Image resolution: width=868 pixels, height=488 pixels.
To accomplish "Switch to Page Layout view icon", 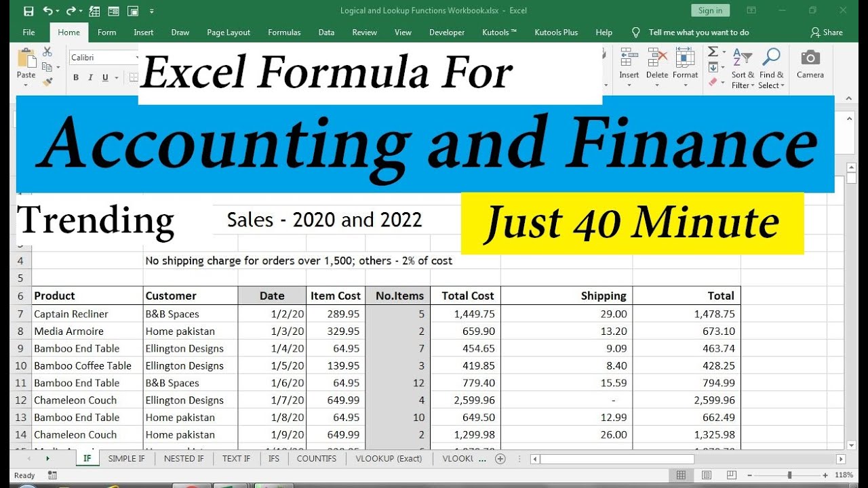I will (x=706, y=476).
